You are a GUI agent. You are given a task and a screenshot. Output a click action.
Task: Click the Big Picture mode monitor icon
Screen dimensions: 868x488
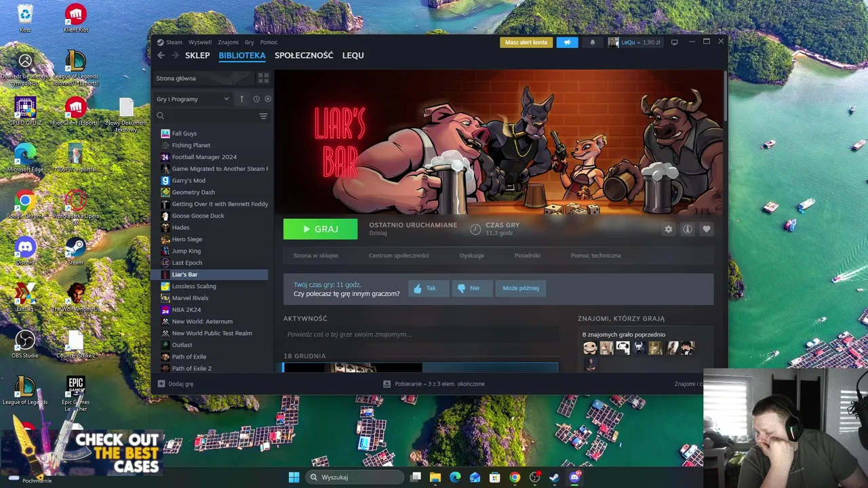click(674, 42)
